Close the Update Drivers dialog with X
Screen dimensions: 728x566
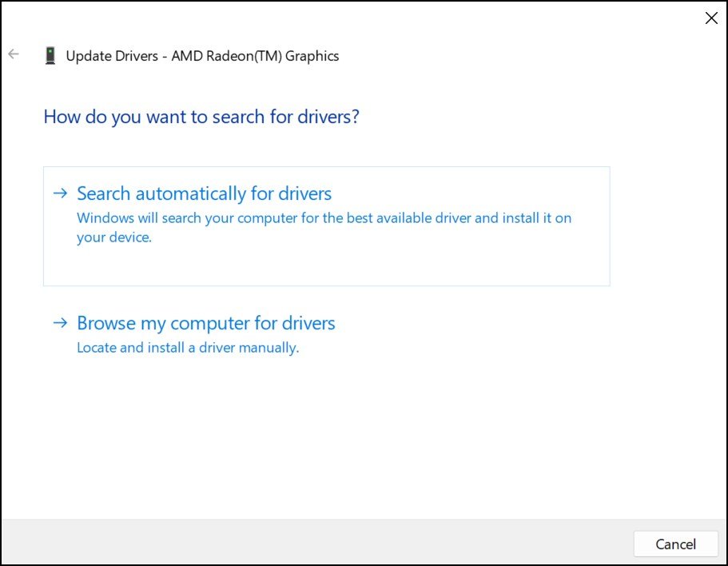711,18
